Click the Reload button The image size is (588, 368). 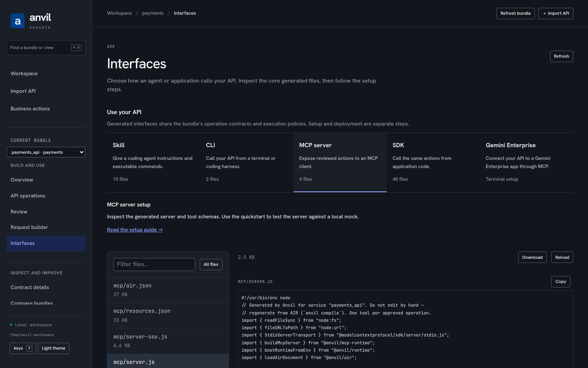click(562, 257)
